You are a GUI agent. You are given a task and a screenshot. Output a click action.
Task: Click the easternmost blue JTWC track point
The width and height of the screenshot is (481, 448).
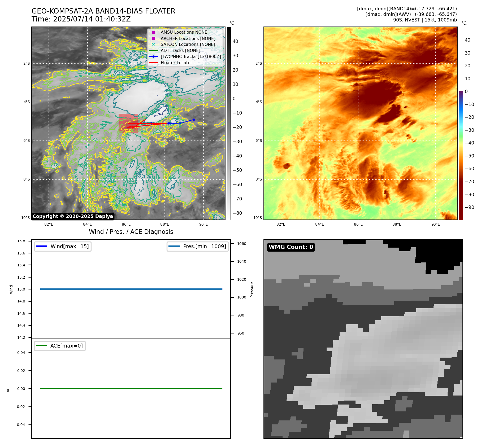coord(194,120)
